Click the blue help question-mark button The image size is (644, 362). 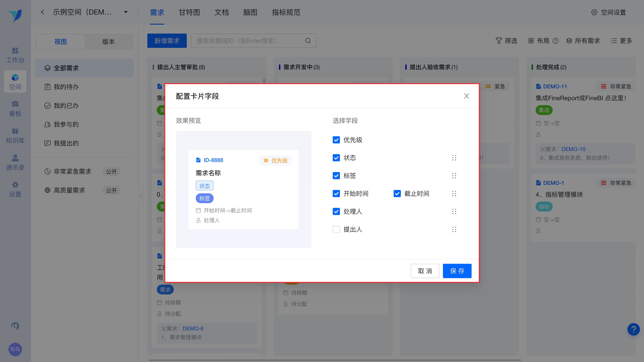coord(633,330)
